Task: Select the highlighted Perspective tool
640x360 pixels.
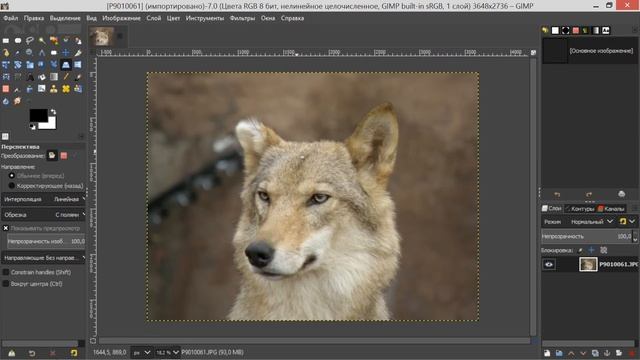Action: (x=66, y=64)
